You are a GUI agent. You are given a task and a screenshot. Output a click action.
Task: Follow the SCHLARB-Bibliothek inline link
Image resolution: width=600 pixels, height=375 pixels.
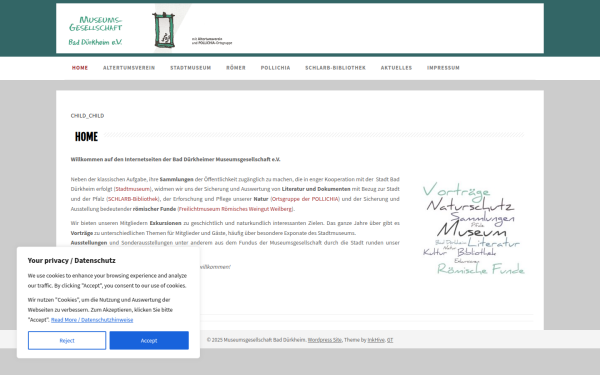(133, 199)
